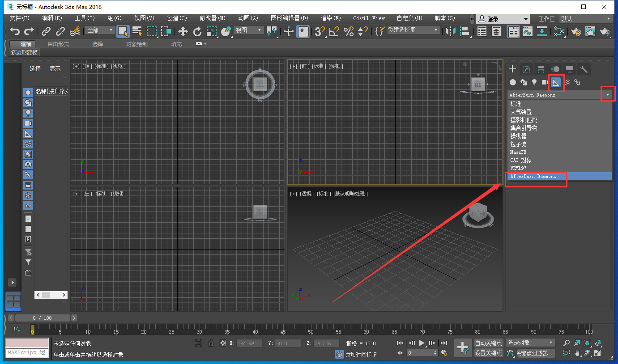Activate the Select and Uniform Scale tool
618x364 pixels.
(x=212, y=31)
